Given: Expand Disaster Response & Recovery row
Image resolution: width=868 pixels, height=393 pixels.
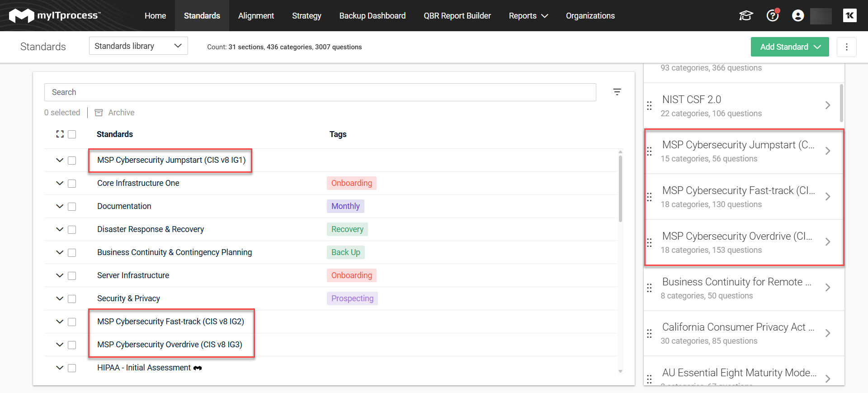Looking at the screenshot, I should coord(60,229).
